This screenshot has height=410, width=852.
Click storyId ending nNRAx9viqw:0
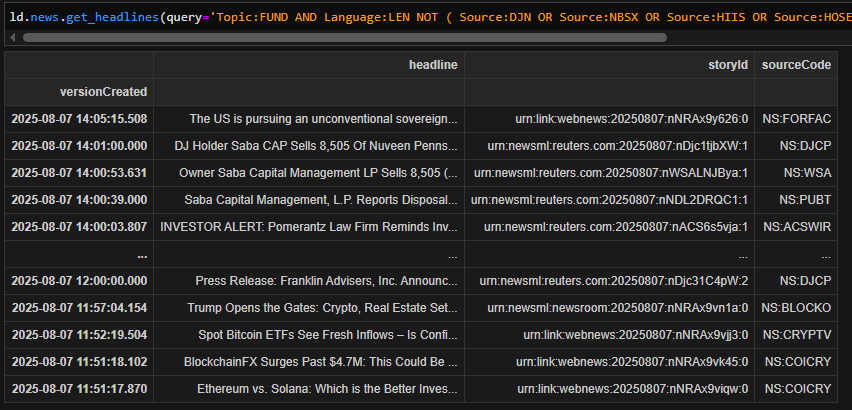pyautogui.click(x=633, y=389)
